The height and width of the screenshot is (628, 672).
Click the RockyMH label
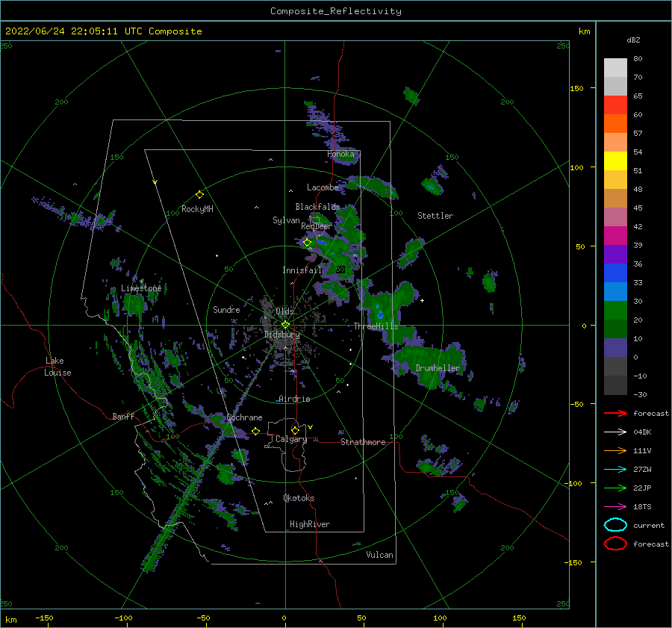coord(197,209)
